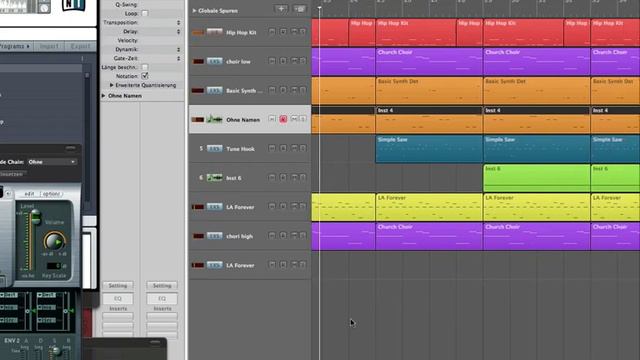
Task: Click the Inst 6 track instrument icon
Action: click(214, 178)
